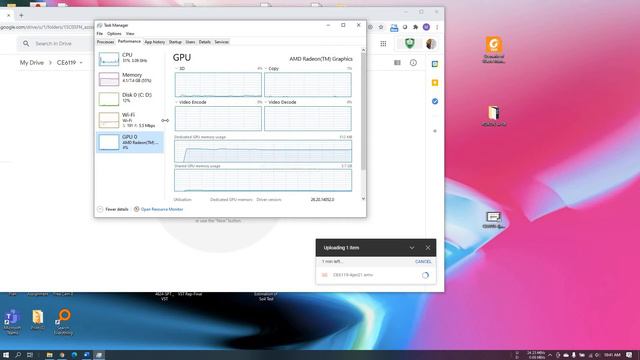Open Tasks in Drive side panel
The image size is (640, 360).
(435, 101)
